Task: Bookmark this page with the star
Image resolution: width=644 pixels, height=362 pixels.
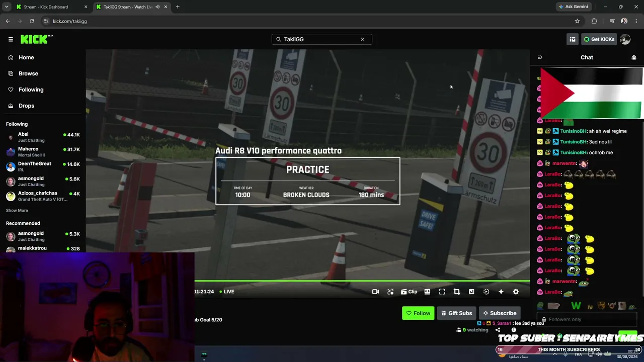Action: [x=577, y=21]
